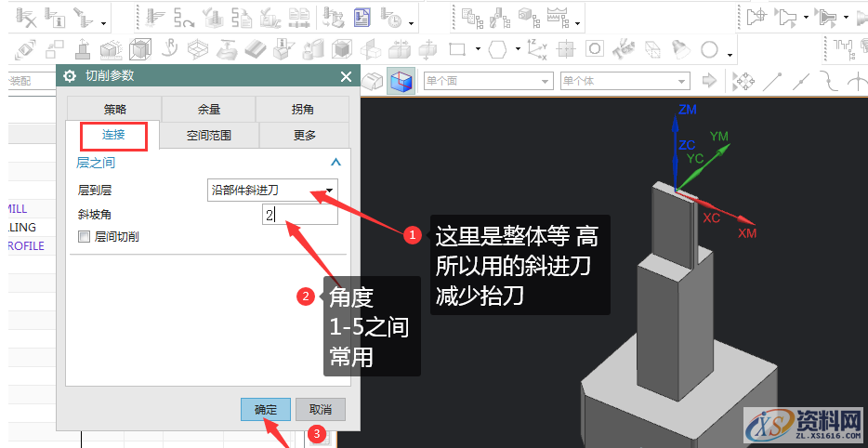Click the post process icon

pos(334,19)
